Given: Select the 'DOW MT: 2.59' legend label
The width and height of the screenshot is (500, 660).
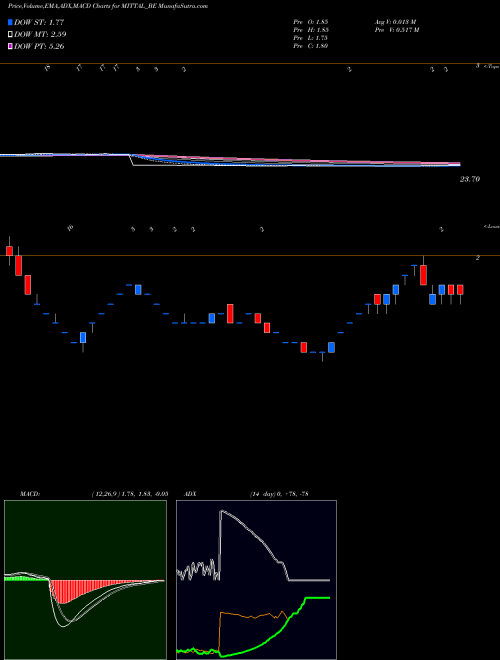Looking at the screenshot, I should (x=40, y=34).
